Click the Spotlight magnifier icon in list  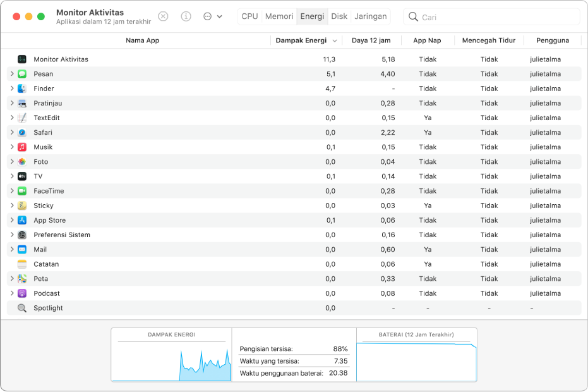click(x=22, y=309)
